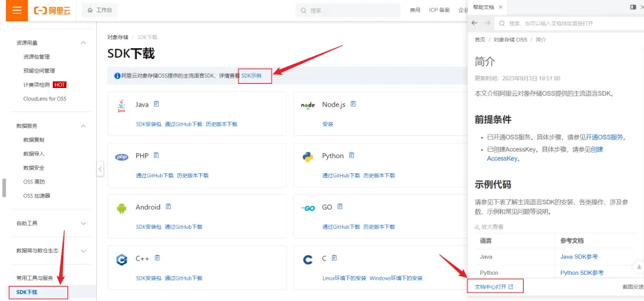Open the C documentation icon
The width and height of the screenshot is (644, 301).
click(334, 258)
